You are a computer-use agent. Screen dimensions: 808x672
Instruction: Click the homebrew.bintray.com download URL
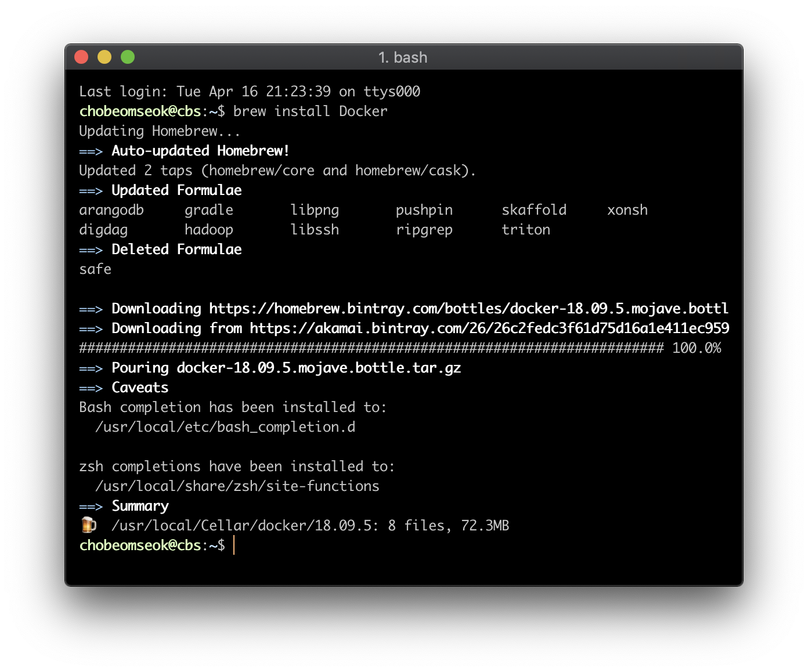pyautogui.click(x=469, y=309)
